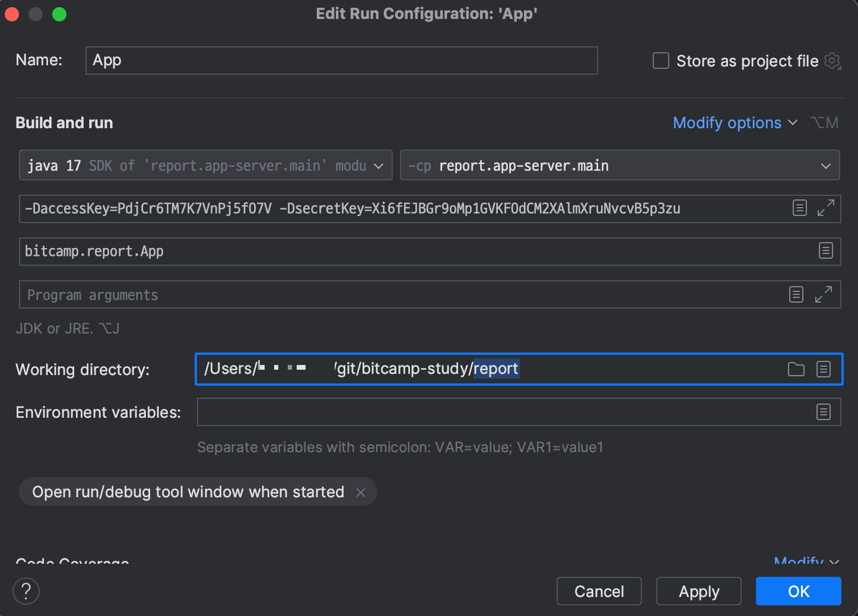Screen dimensions: 858x616
Task: Click the 'Name:' label
Action: 39,60
